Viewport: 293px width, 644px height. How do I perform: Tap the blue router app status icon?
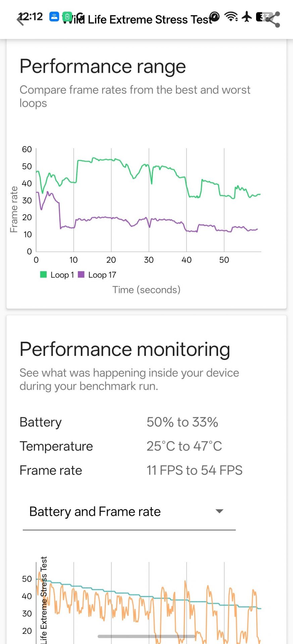point(54,16)
